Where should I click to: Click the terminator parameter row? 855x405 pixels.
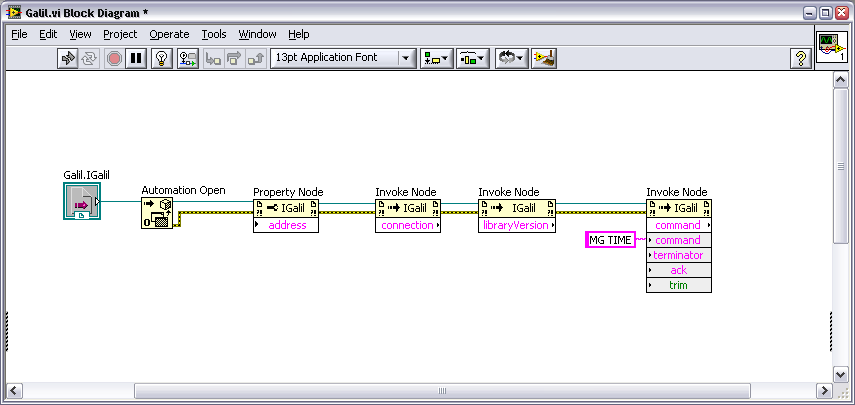[x=679, y=255]
